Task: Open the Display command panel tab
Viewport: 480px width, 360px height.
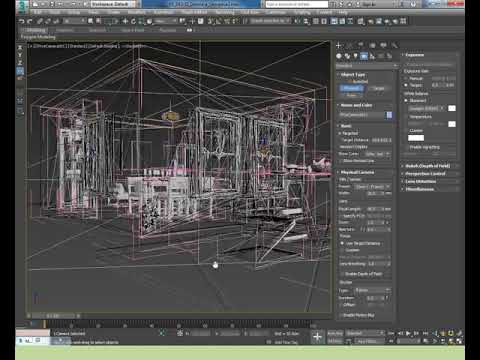Action: click(x=384, y=45)
